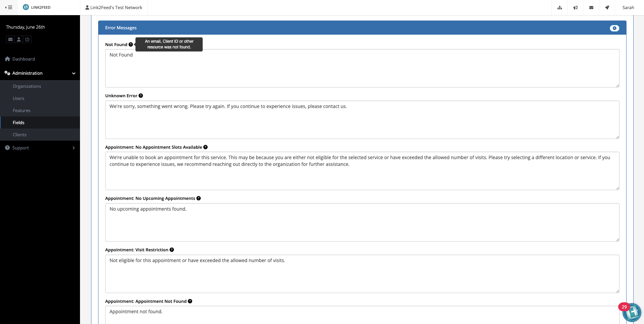The height and width of the screenshot is (324, 644).
Task: Collapse the sidebar using the hamburger icon
Action: coord(9,7)
